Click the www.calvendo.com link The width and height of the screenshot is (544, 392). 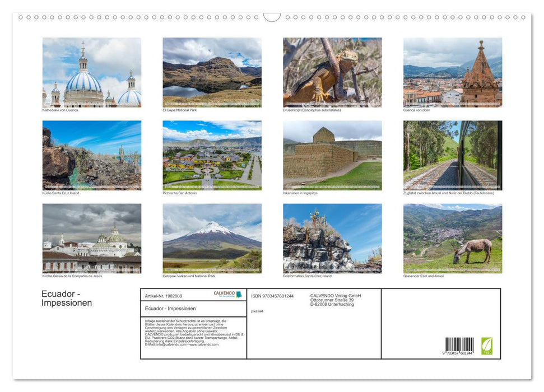(x=204, y=346)
